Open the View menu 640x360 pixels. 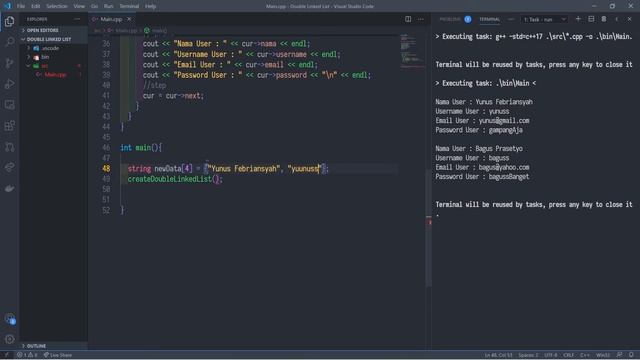point(79,6)
